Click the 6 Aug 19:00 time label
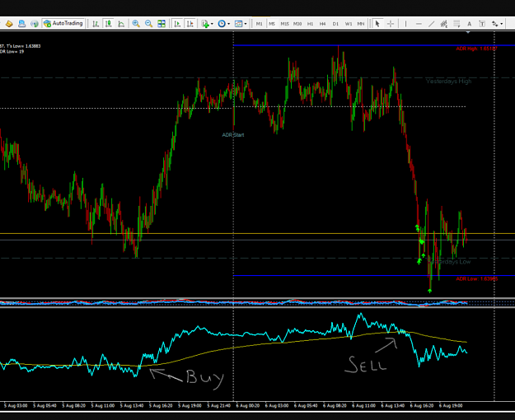 [451, 405]
